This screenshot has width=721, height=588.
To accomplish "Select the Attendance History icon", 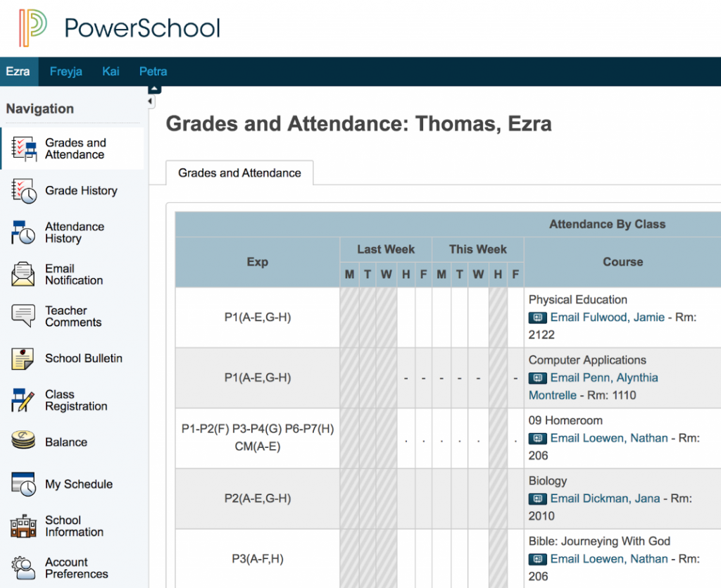I will tap(23, 232).
